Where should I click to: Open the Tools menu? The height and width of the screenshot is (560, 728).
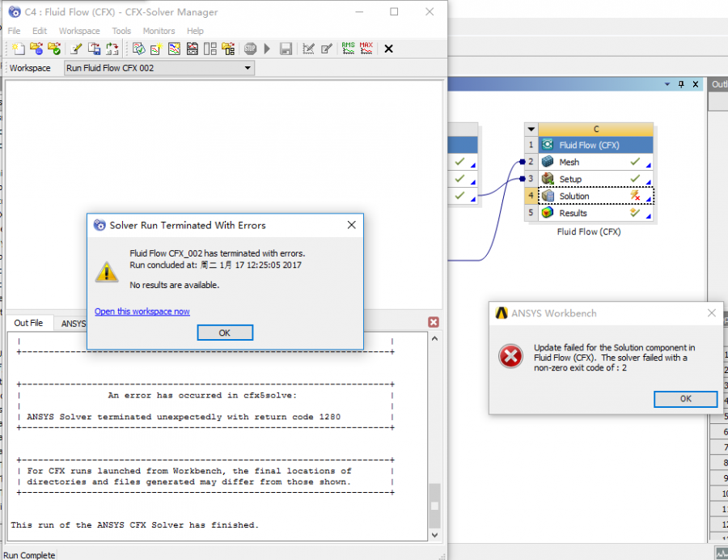(x=121, y=31)
